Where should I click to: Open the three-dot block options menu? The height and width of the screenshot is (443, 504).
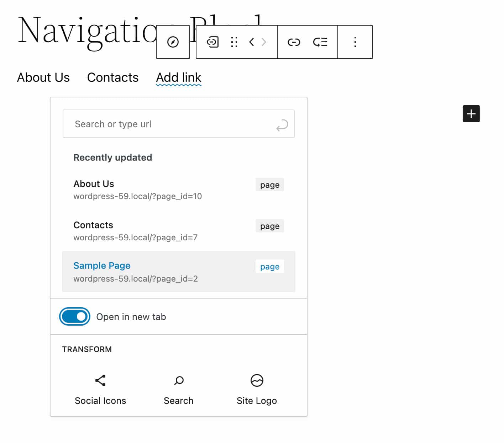coord(355,42)
